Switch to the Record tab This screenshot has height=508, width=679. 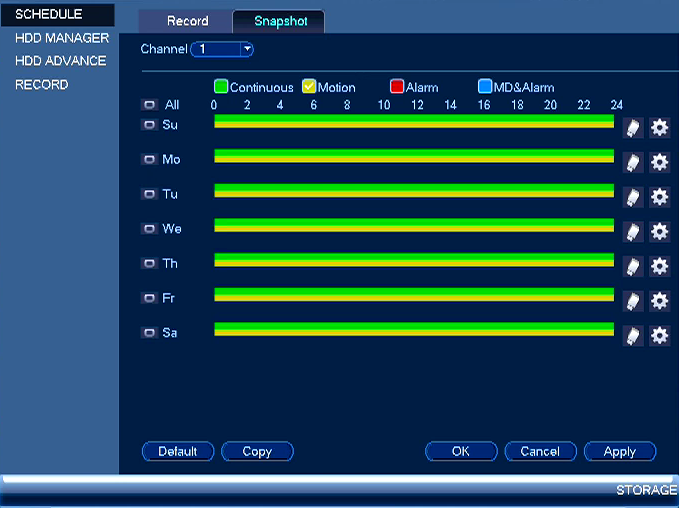click(188, 21)
